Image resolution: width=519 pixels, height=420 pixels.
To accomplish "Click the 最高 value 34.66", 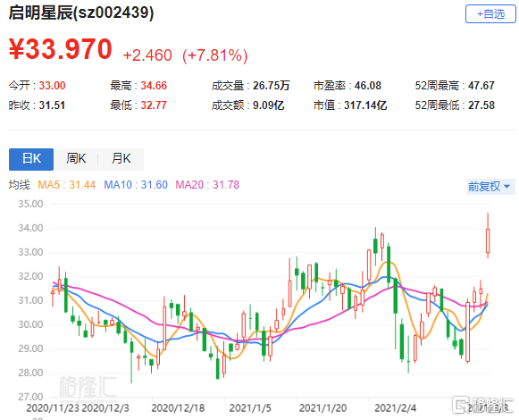I will (154, 86).
